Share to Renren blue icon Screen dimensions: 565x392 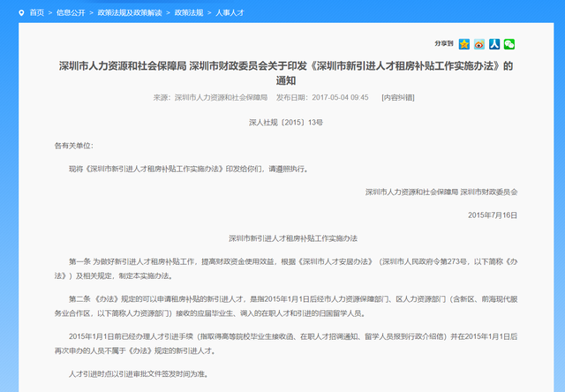coord(494,44)
